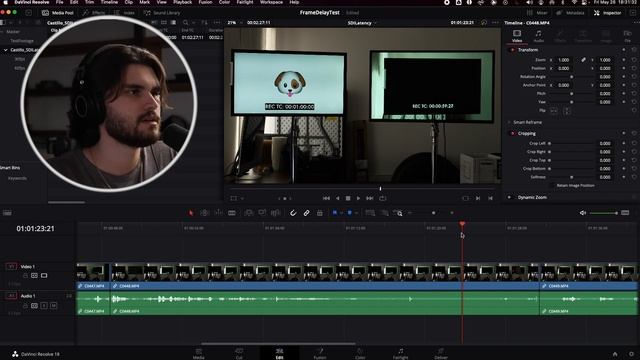Open the Inspector panel button
This screenshot has height=360, width=640.
coord(607,13)
